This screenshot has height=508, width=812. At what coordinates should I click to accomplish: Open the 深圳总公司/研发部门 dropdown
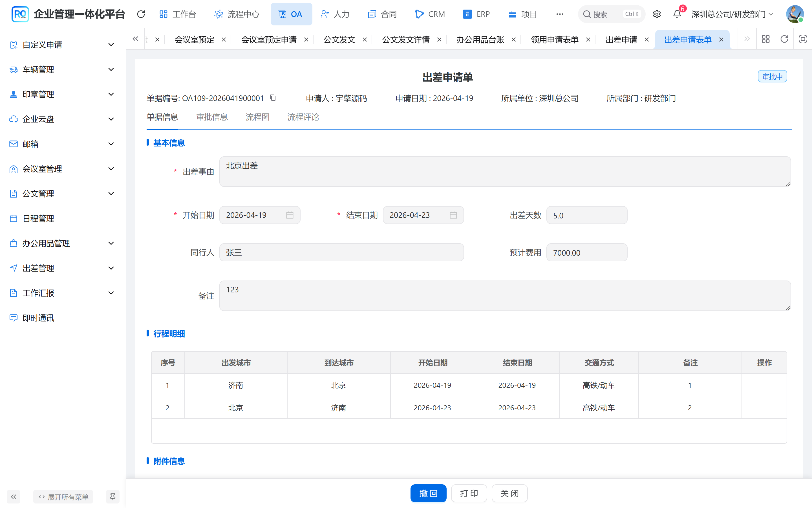pos(732,14)
